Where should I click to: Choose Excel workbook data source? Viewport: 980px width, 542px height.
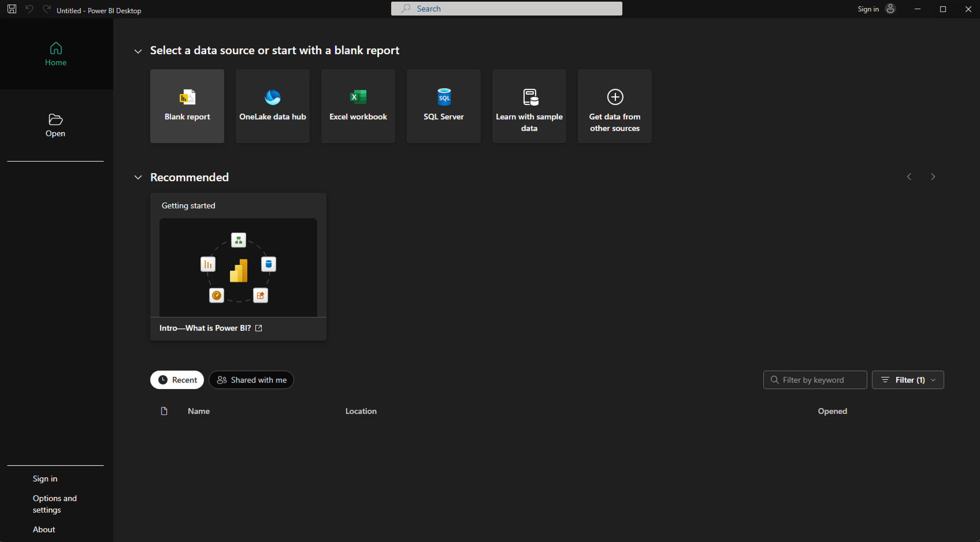pos(358,106)
